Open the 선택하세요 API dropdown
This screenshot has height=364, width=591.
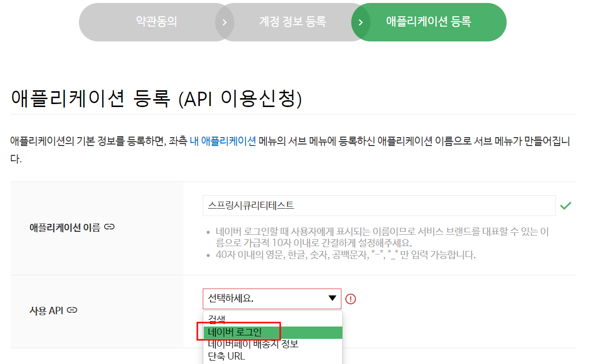[x=272, y=299]
